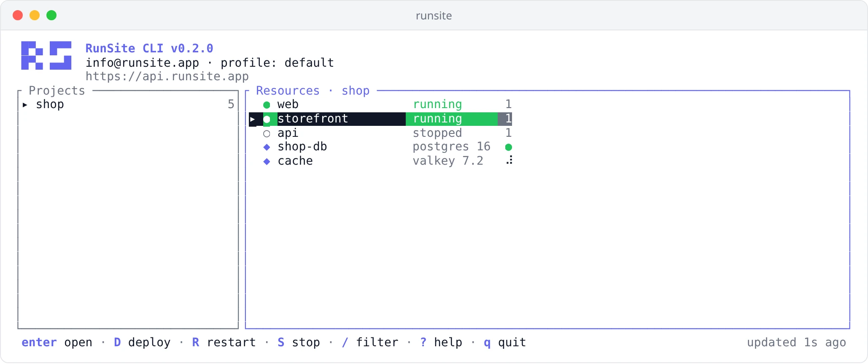Viewport: 868px width, 364px height.
Task: Click the q quit shortcut
Action: pos(505,342)
